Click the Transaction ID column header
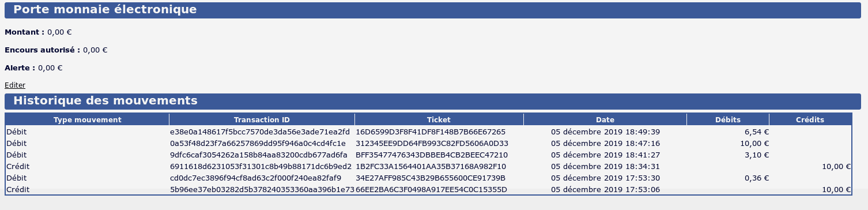868x210 pixels. click(x=262, y=119)
